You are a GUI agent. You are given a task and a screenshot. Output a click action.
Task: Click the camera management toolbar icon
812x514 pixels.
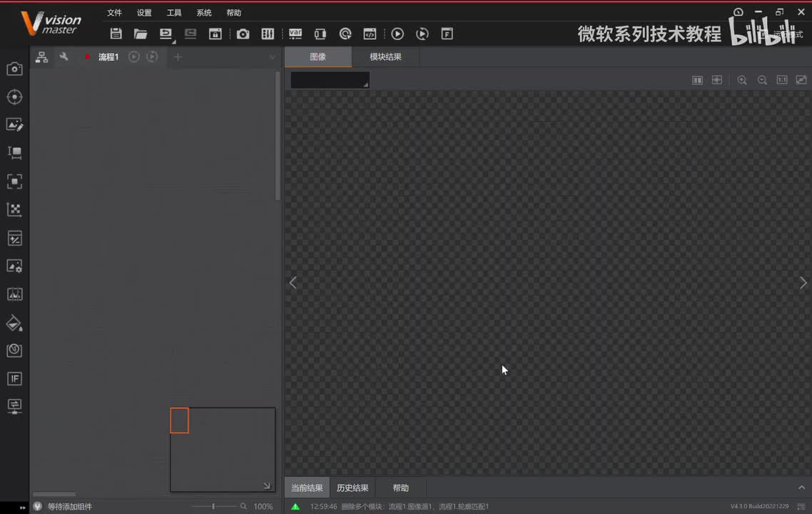[243, 34]
